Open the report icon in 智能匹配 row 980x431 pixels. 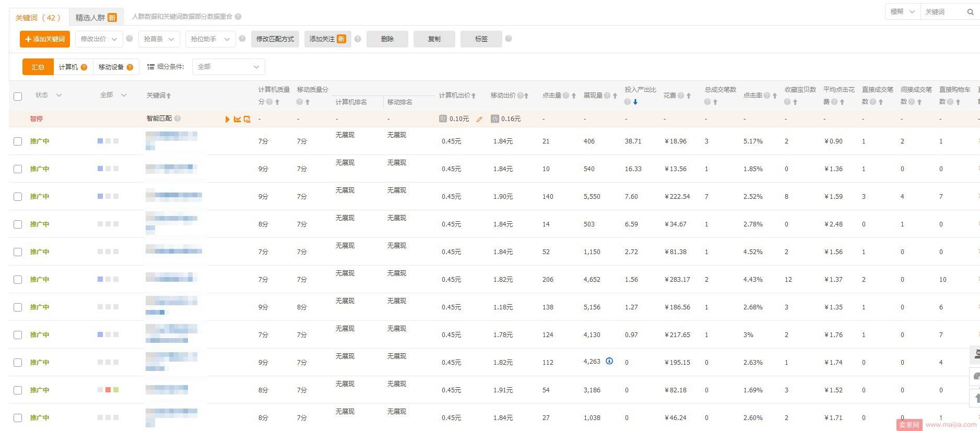click(x=247, y=119)
